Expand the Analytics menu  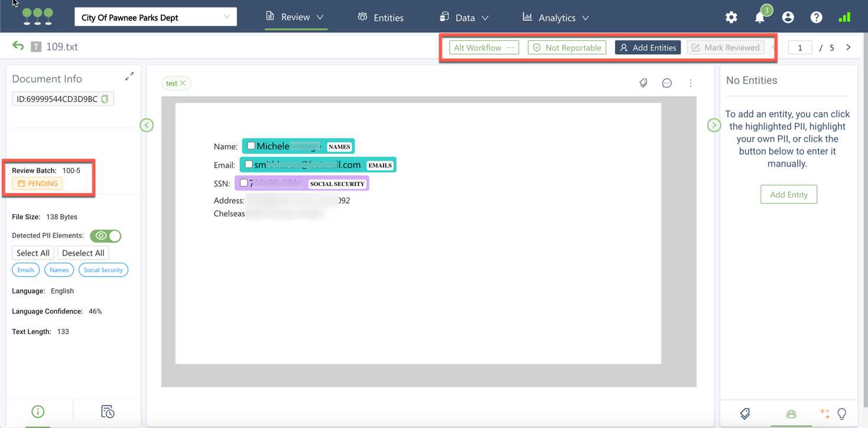click(556, 18)
